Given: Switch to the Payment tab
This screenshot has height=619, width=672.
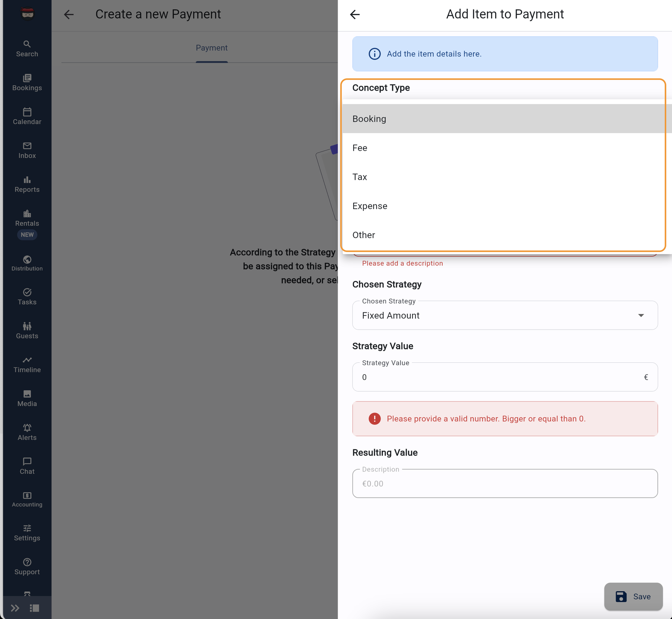Looking at the screenshot, I should point(211,47).
